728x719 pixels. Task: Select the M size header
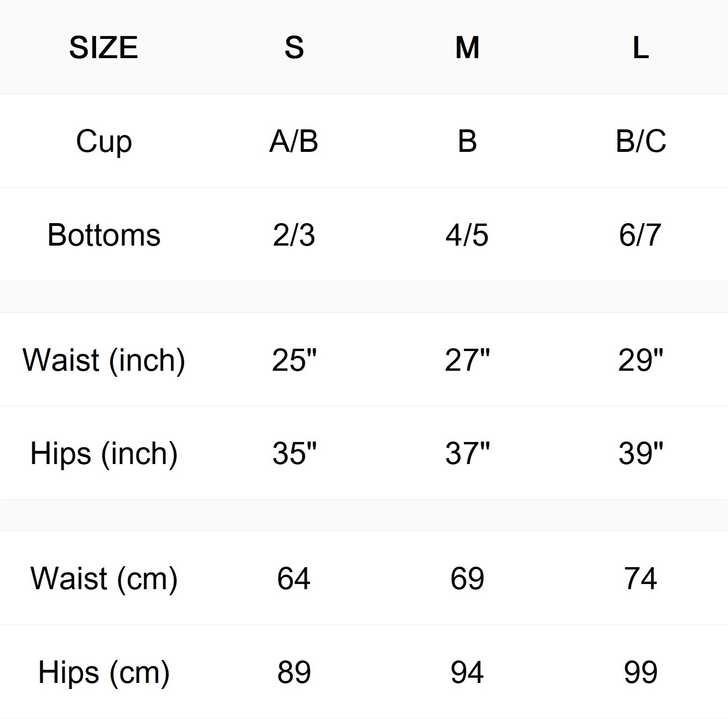click(x=467, y=47)
